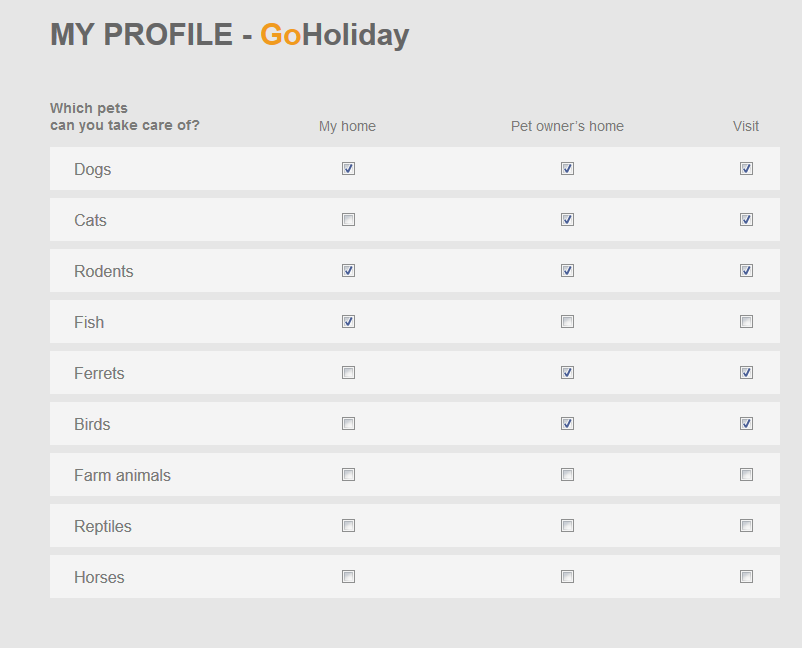802x648 pixels.
Task: Enable the Fish Visit checkbox
Action: click(x=746, y=322)
